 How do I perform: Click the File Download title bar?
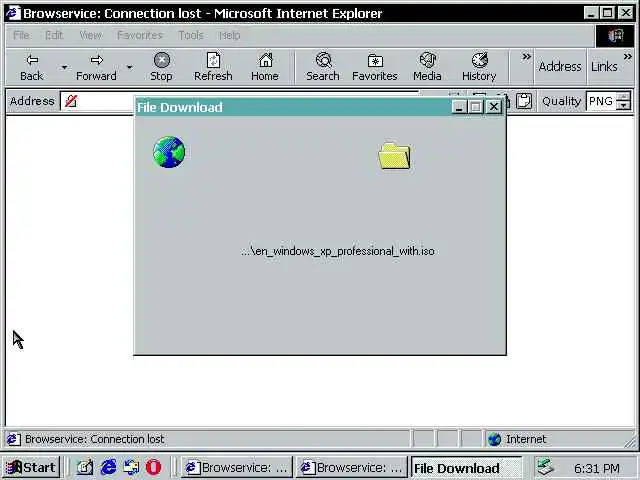293,107
